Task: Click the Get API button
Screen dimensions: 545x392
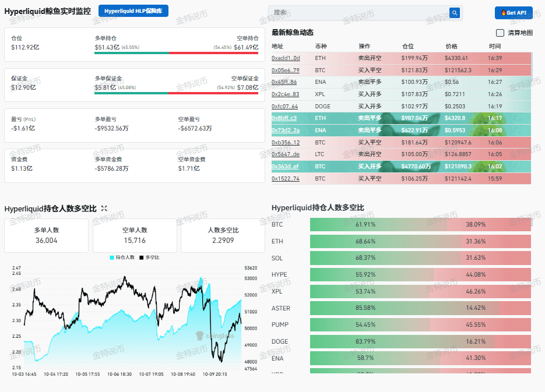Action: point(514,12)
